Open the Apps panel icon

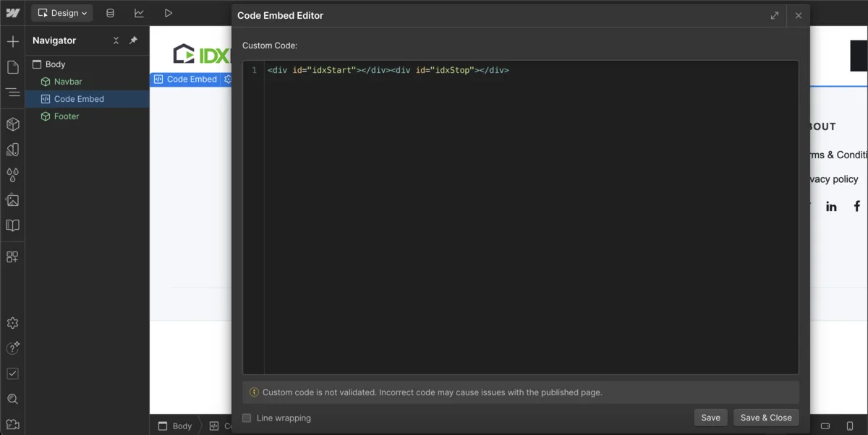[x=12, y=257]
